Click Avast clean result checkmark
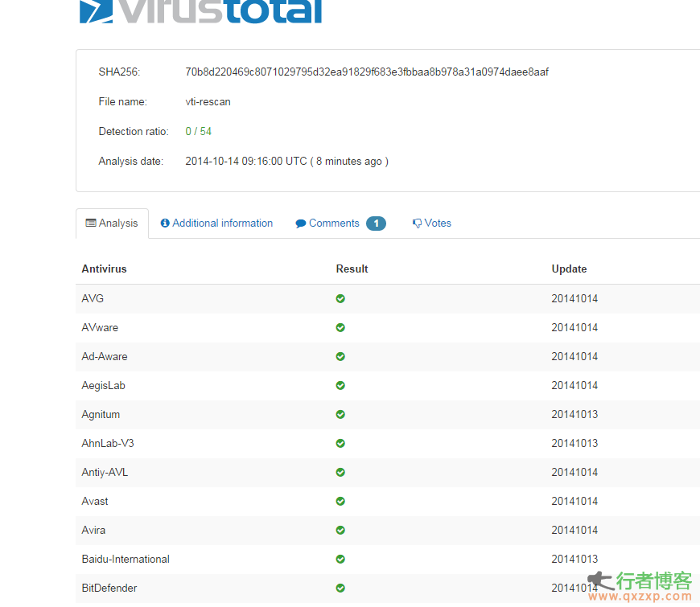This screenshot has height=607, width=700. pos(340,502)
